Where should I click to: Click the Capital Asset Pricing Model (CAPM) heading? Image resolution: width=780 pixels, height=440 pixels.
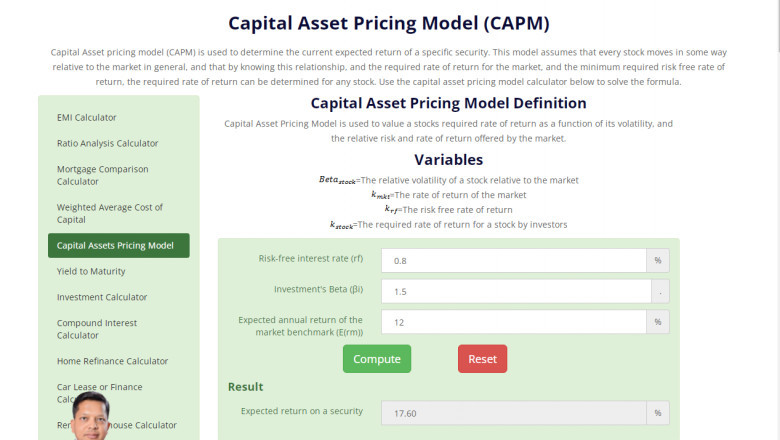tap(389, 23)
